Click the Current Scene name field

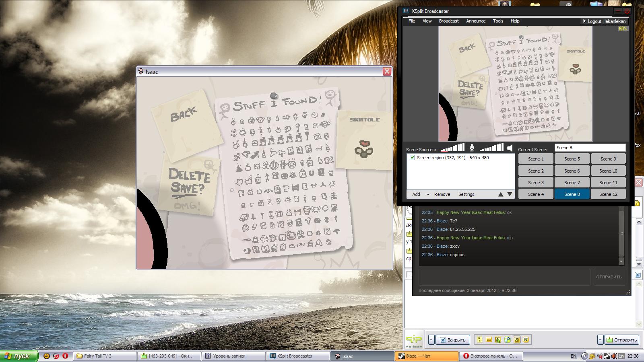pyautogui.click(x=590, y=148)
